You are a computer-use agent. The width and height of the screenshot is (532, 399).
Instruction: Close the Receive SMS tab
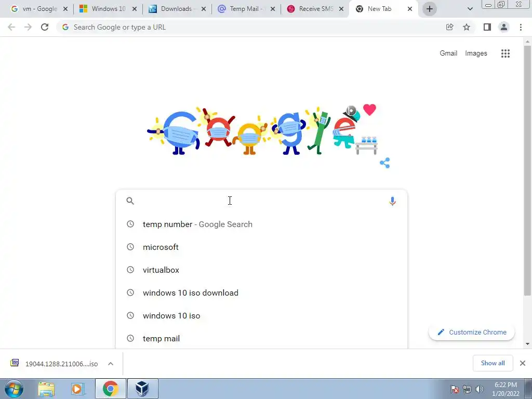pos(341,9)
